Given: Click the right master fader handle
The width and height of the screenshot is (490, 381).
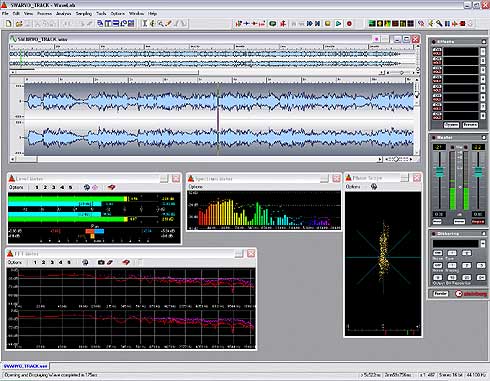Looking at the screenshot, I should 478,172.
